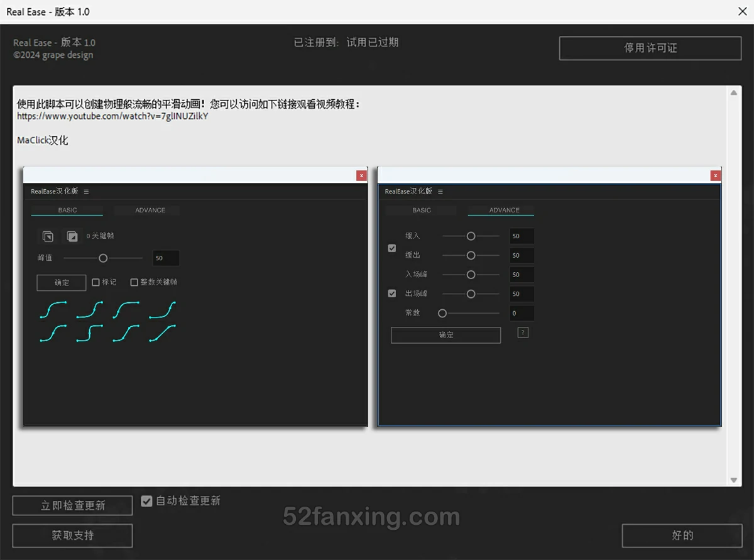Click the 缓入 slider handle
The width and height of the screenshot is (754, 560).
pyautogui.click(x=471, y=236)
